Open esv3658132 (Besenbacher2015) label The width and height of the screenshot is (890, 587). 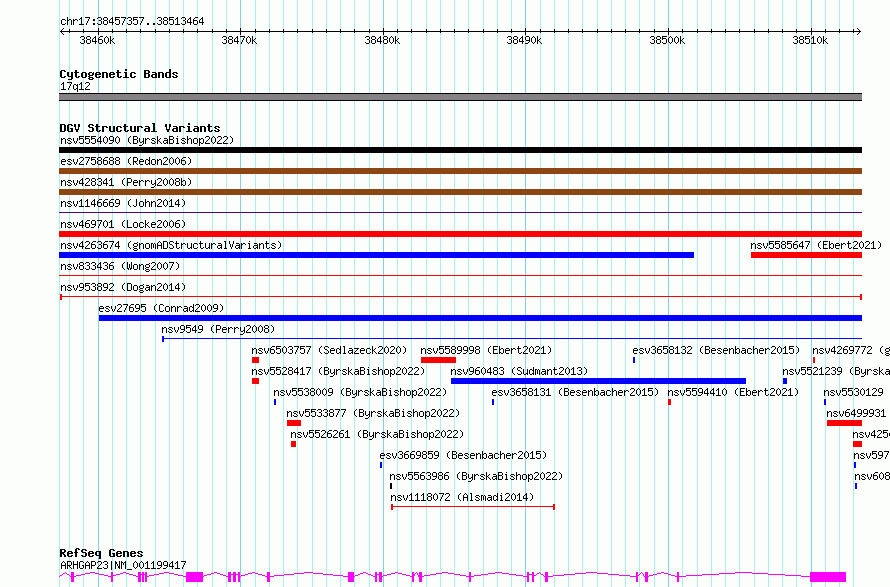click(x=716, y=350)
